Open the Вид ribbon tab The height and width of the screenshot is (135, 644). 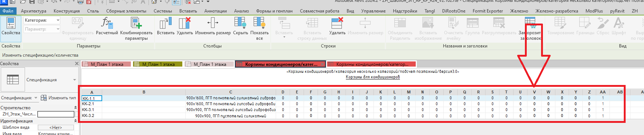350,11
